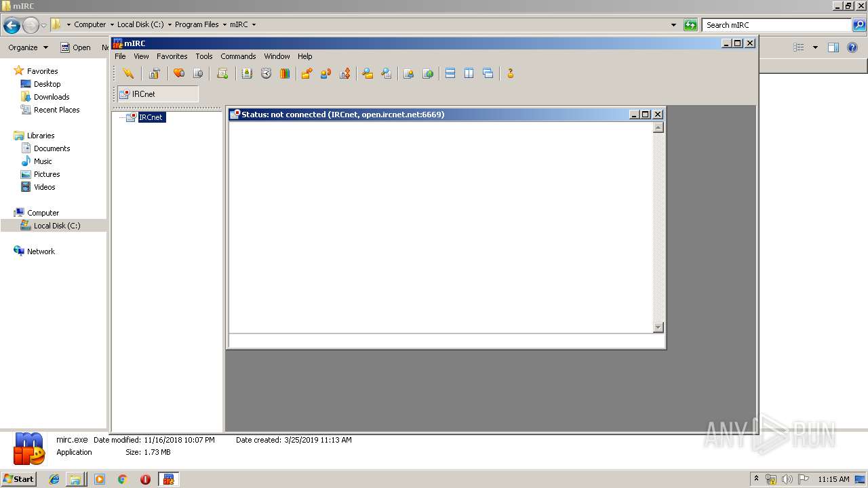Minimize the Status window
Viewport: 868px width, 488px height.
click(634, 115)
